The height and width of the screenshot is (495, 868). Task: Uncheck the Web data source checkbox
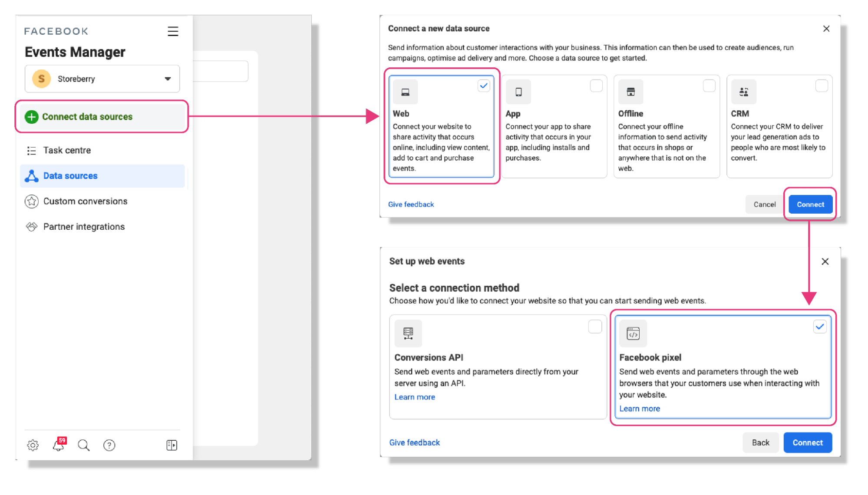[484, 86]
